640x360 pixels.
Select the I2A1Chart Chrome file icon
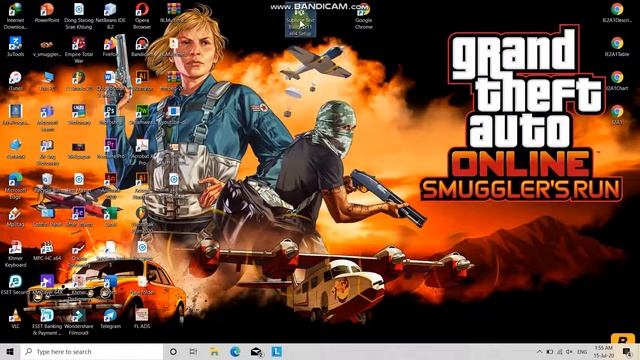point(617,80)
